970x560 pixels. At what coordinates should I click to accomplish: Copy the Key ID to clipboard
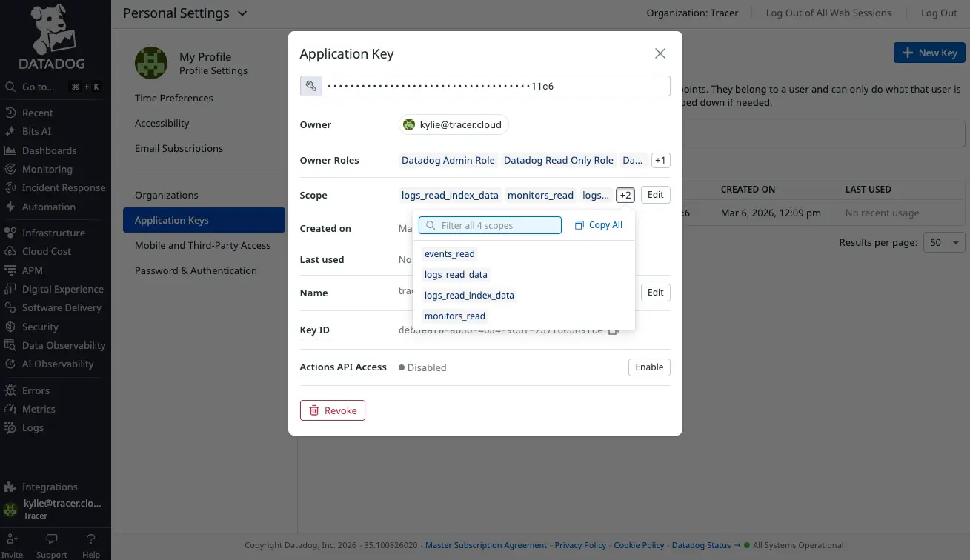(614, 330)
